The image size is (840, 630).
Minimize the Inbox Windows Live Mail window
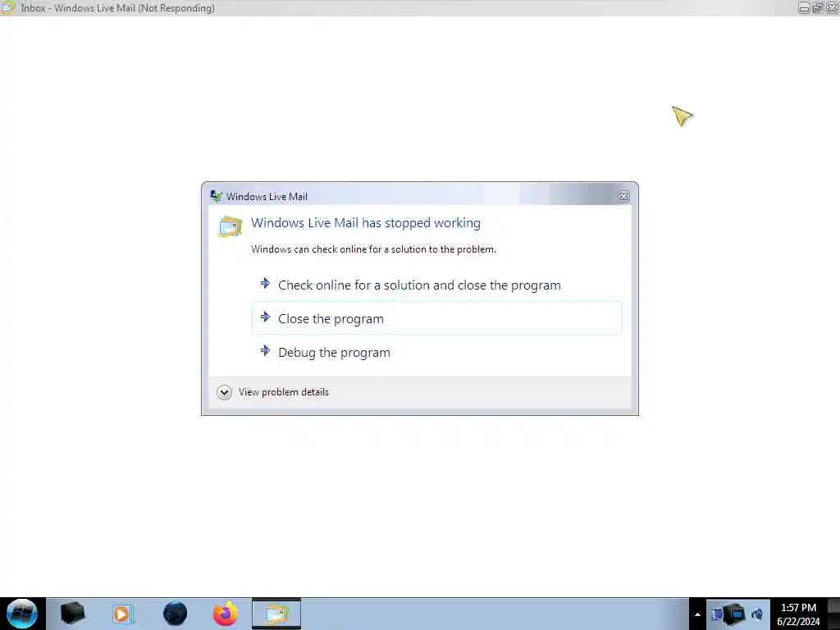[804, 8]
